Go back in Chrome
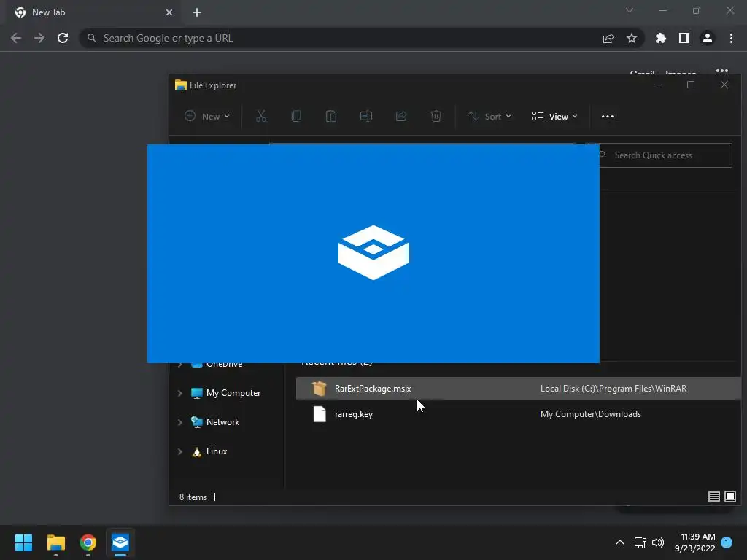 16,38
